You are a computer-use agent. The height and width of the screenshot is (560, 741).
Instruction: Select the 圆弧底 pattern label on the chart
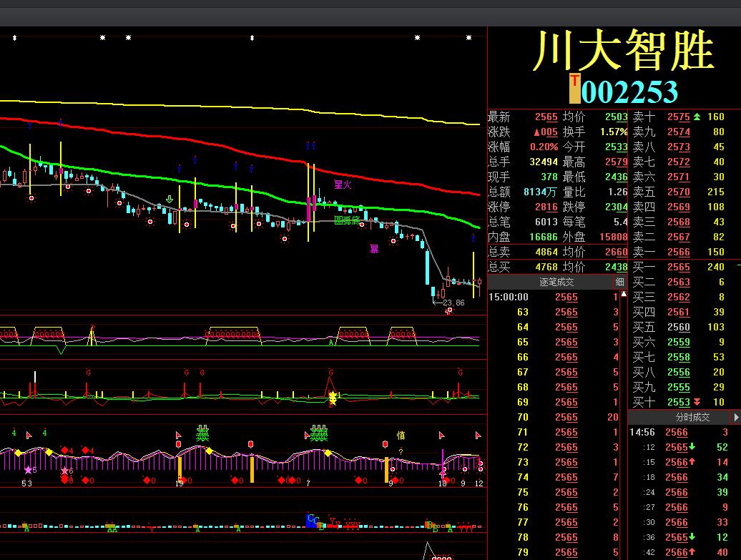click(x=347, y=221)
